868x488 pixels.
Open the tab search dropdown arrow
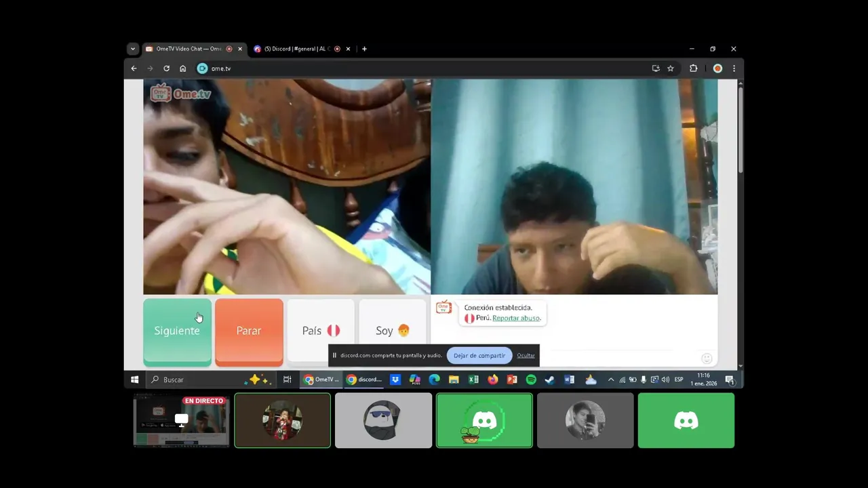click(x=133, y=49)
